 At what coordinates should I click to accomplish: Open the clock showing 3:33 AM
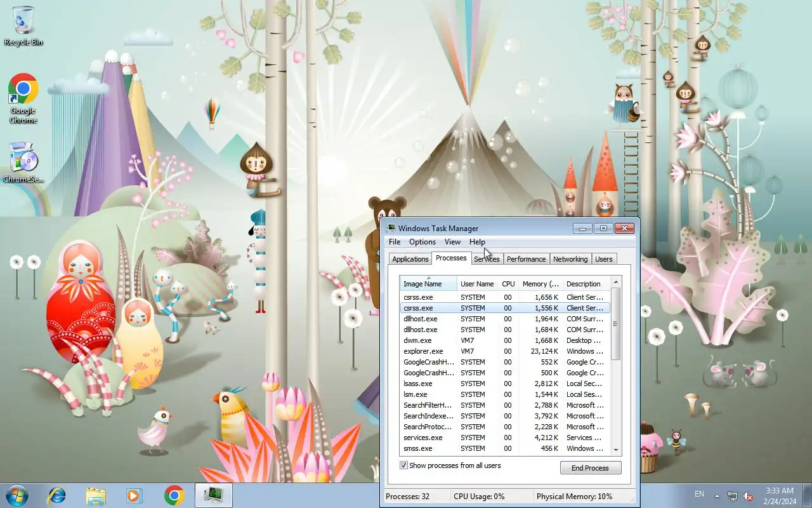(x=780, y=496)
